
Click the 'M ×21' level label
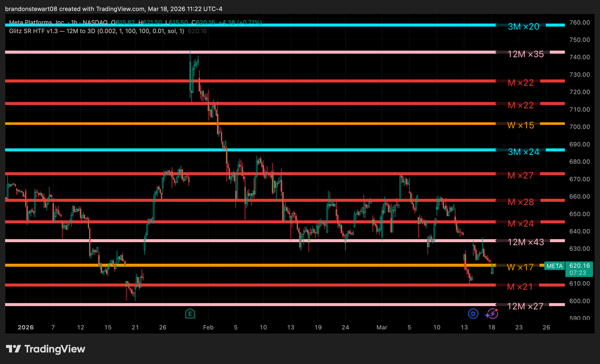click(x=521, y=287)
